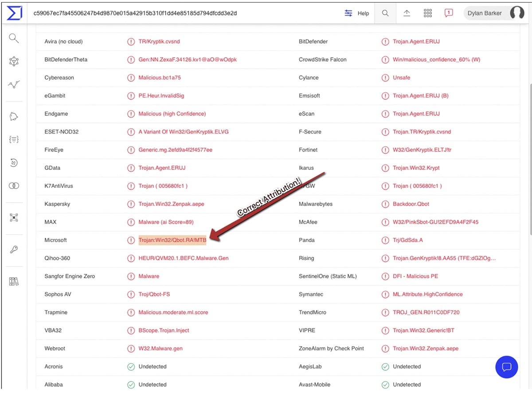
Task: Click the crosshair selection icon in the sidebar
Action: (x=13, y=218)
